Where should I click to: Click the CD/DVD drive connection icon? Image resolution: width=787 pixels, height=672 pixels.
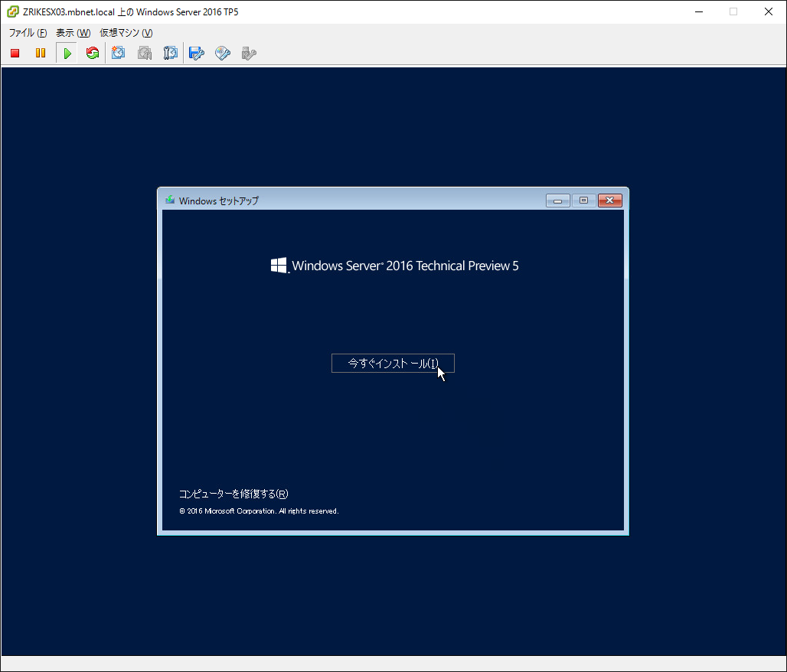click(223, 54)
